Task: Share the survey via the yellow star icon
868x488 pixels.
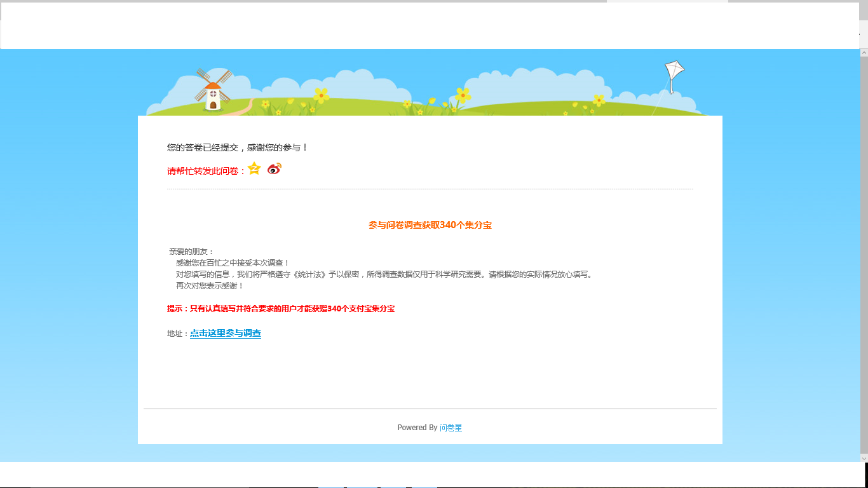Action: point(254,168)
